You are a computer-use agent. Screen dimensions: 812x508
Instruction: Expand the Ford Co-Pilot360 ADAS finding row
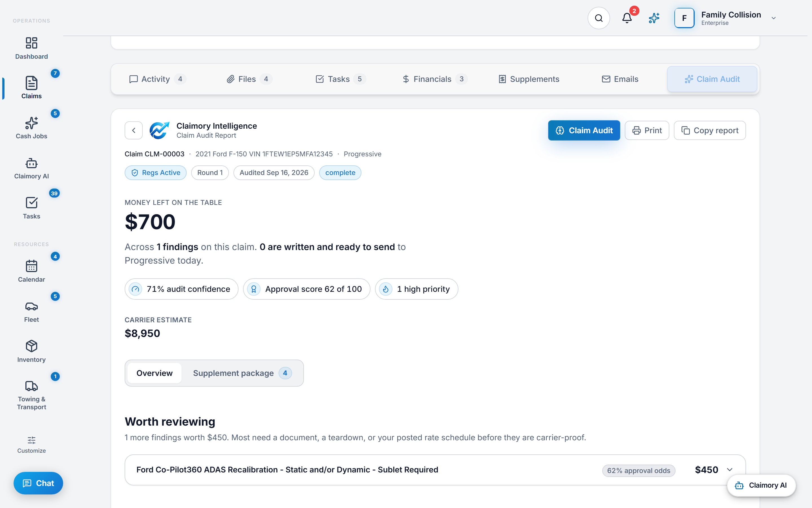[x=435, y=470]
